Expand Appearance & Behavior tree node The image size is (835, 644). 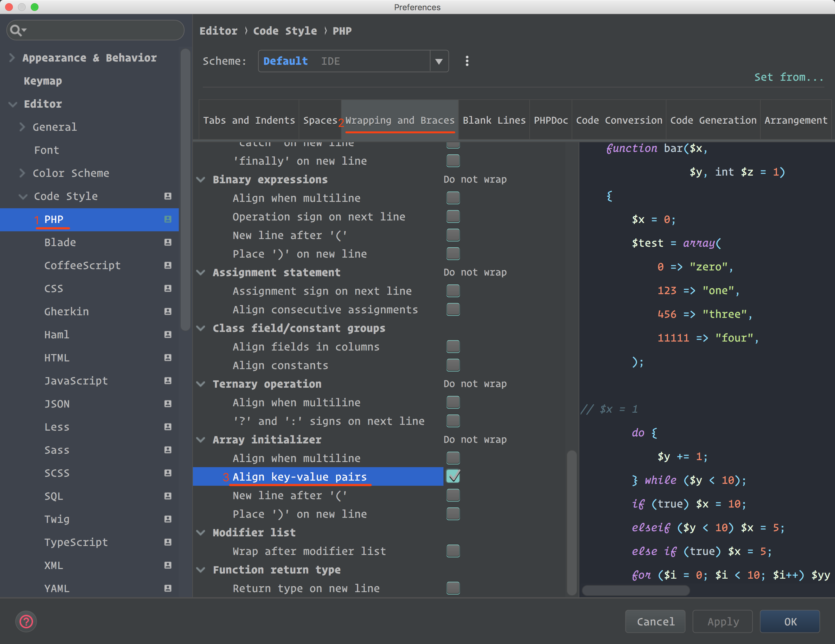point(12,58)
